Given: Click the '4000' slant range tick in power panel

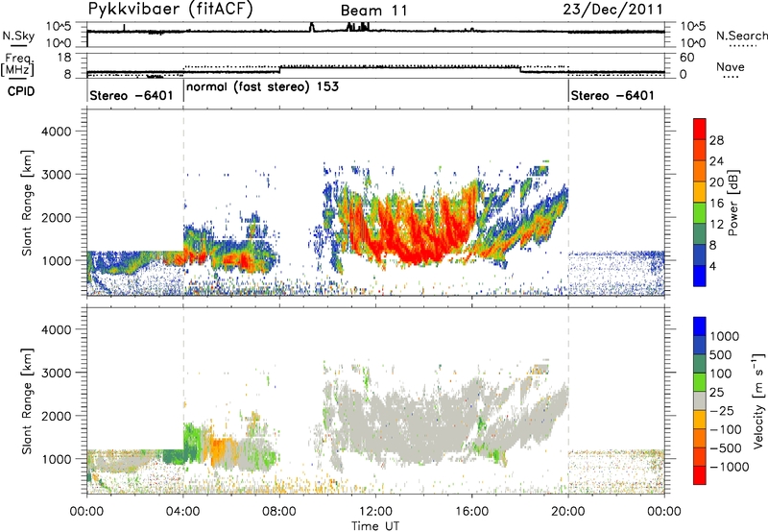Looking at the screenshot, I should click(56, 132).
